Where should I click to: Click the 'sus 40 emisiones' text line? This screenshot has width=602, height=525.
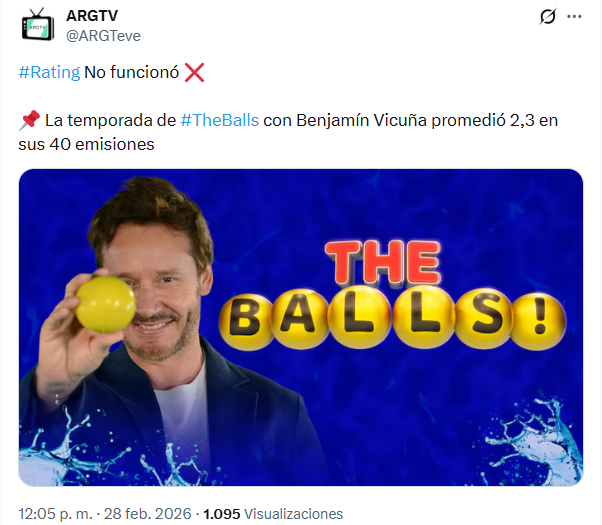click(86, 144)
